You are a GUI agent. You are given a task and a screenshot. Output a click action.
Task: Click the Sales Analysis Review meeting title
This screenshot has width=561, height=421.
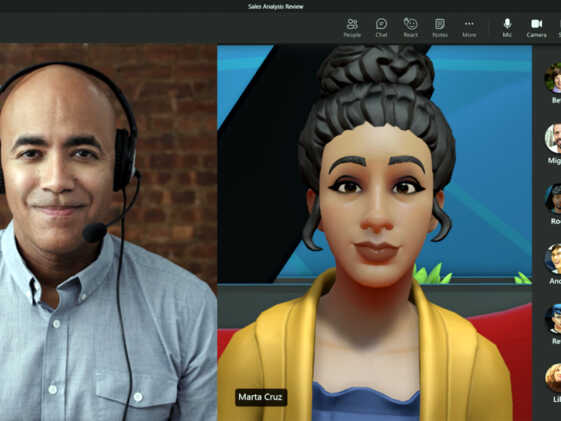[275, 6]
